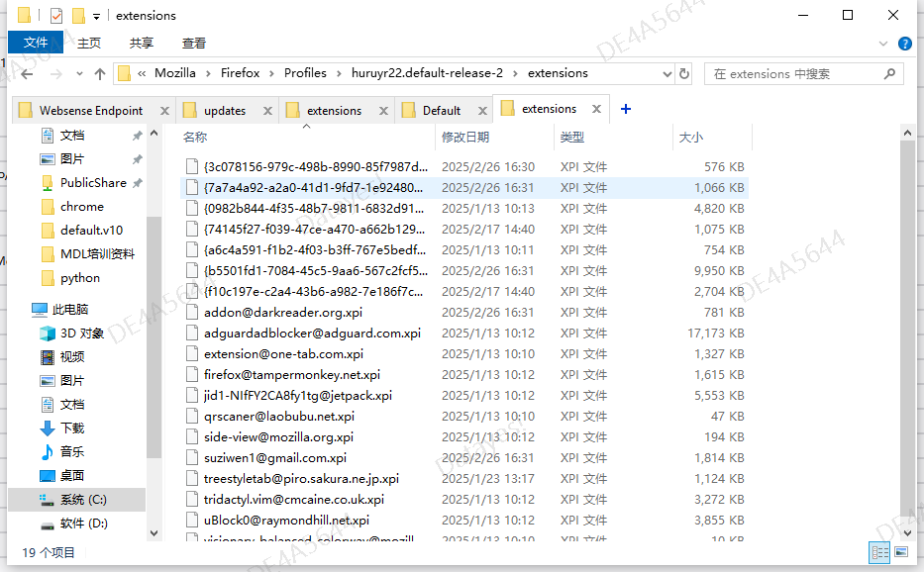Sort files by 修改日期 column header
Screen dimensions: 924x572
(465, 138)
